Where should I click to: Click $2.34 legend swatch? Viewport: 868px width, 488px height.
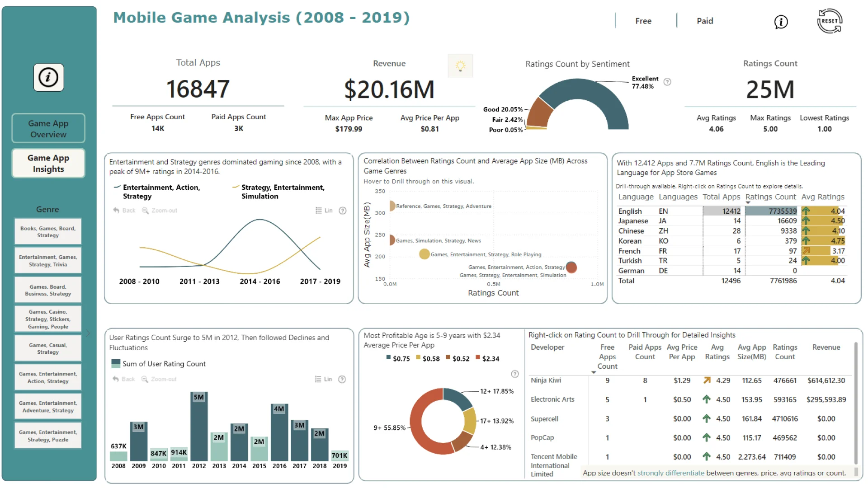click(478, 358)
